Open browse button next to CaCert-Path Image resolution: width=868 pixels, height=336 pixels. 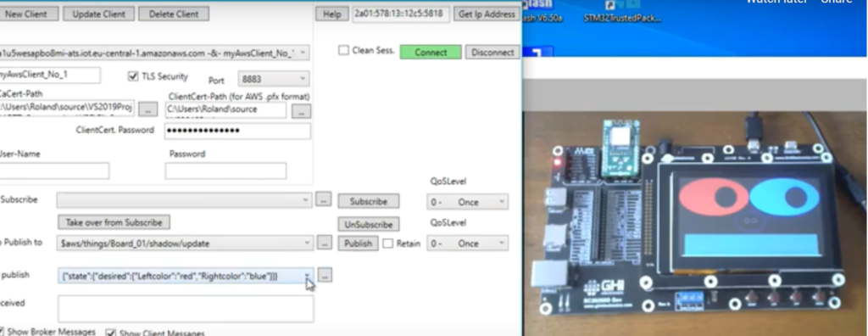(147, 109)
